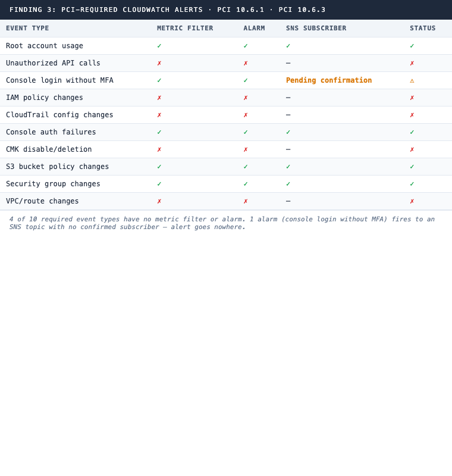Click Status cross for IAM policy changes

tap(412, 98)
